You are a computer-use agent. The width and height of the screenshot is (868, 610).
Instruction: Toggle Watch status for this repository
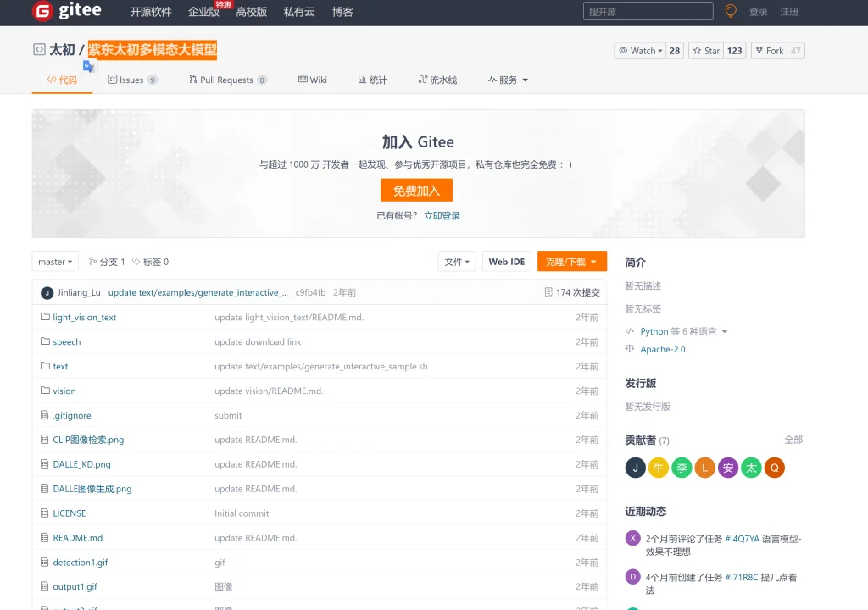pos(640,50)
